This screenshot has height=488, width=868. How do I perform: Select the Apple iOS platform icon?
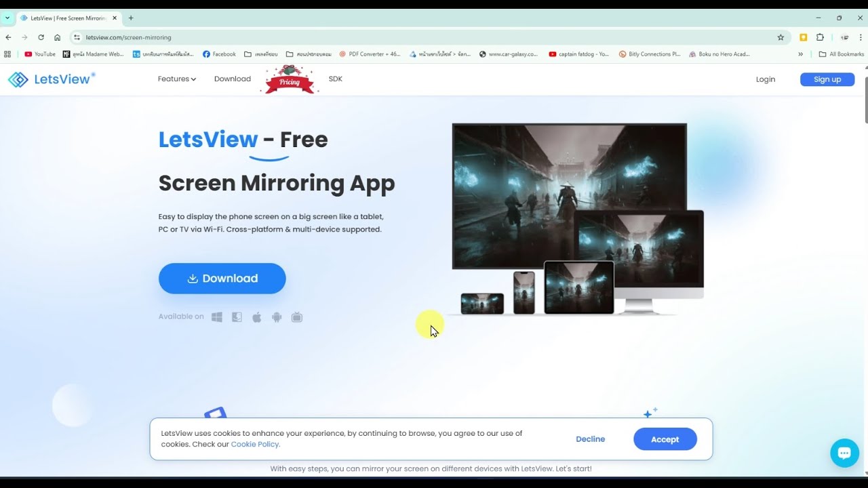pyautogui.click(x=257, y=317)
